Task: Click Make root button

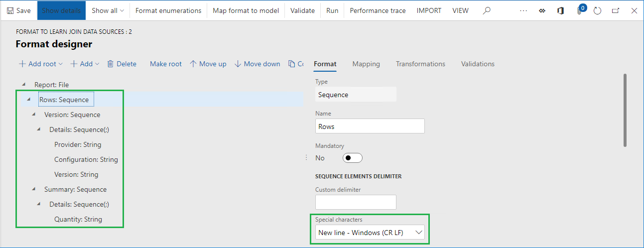Action: [166, 64]
